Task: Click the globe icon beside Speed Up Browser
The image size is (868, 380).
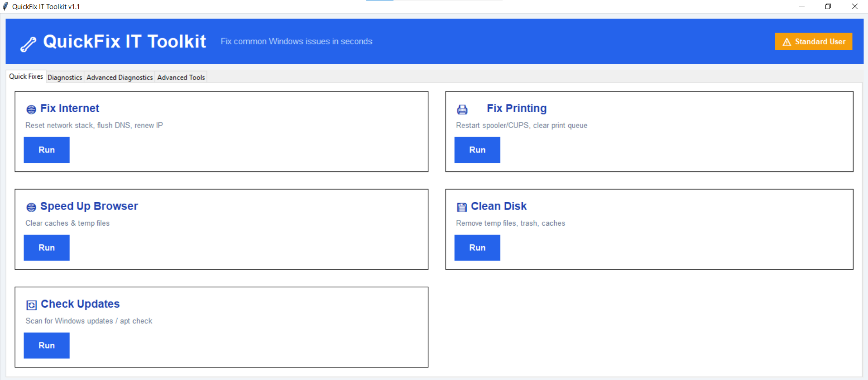Action: coord(31,207)
